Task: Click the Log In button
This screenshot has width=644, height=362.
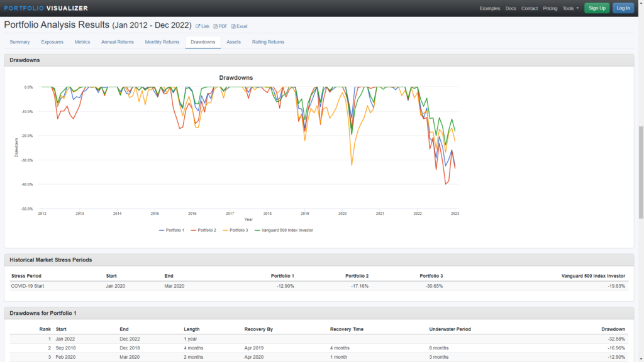Action: (x=623, y=8)
